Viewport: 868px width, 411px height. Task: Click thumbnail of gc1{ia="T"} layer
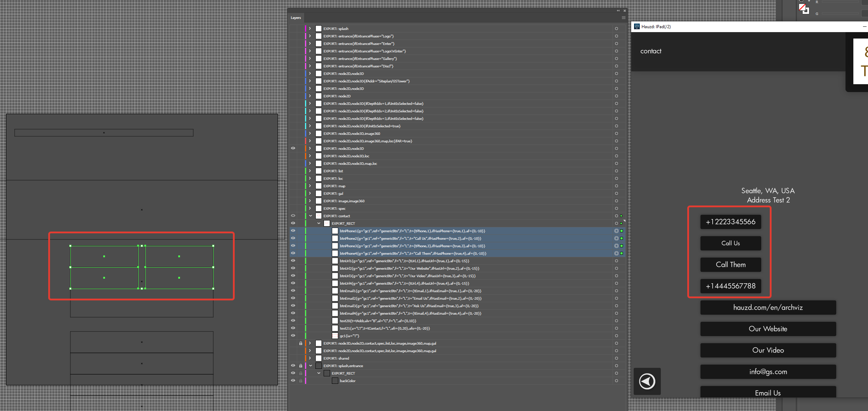point(335,336)
